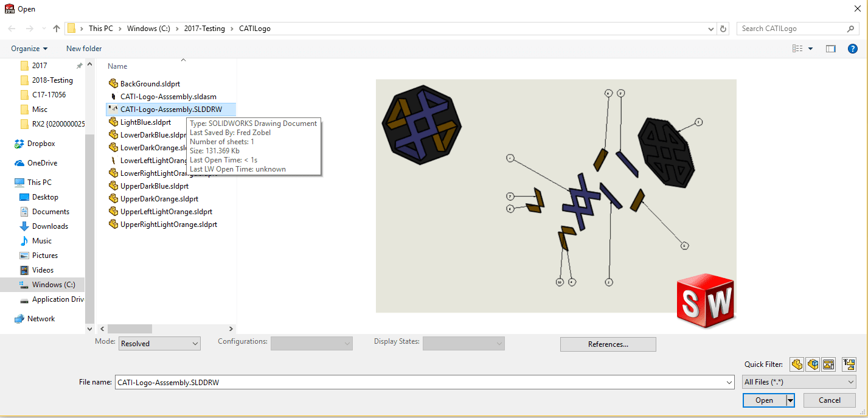Select CATI-Logo-Asssembly.sldasm file
Viewport: 868px width, 418px height.
pos(168,97)
